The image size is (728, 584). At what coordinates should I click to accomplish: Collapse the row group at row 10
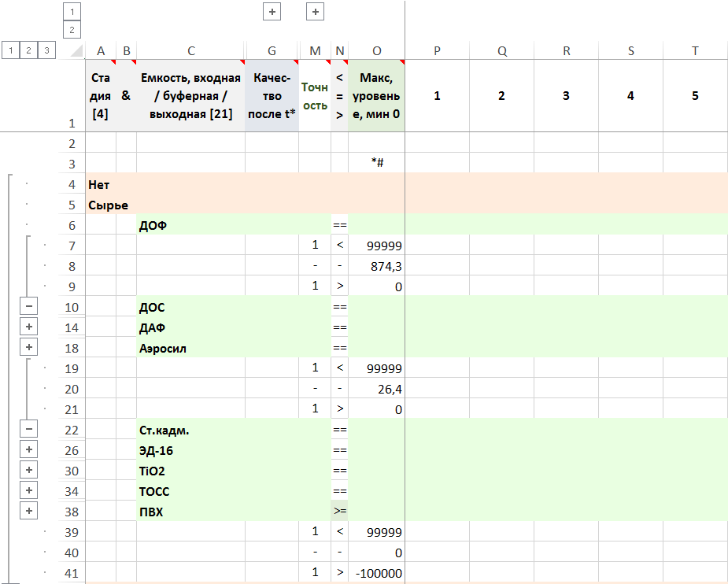tap(28, 306)
